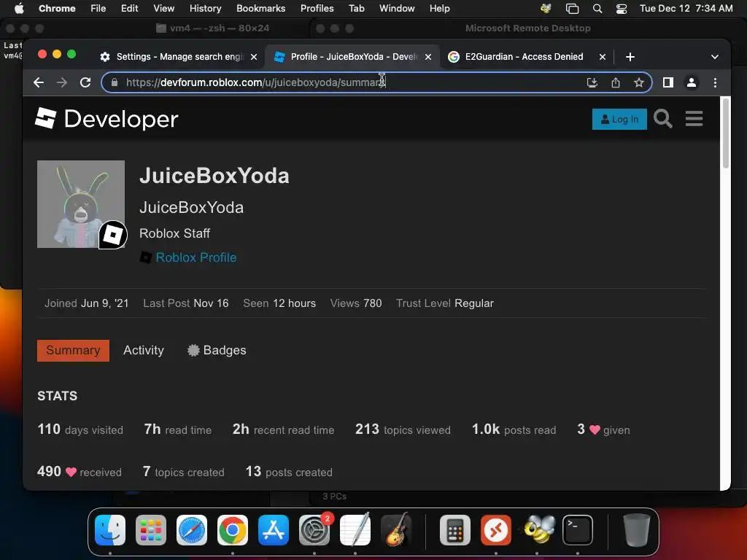Click the Spotlight search icon in menu bar
Viewport: 747px width, 560px height.
pos(597,8)
